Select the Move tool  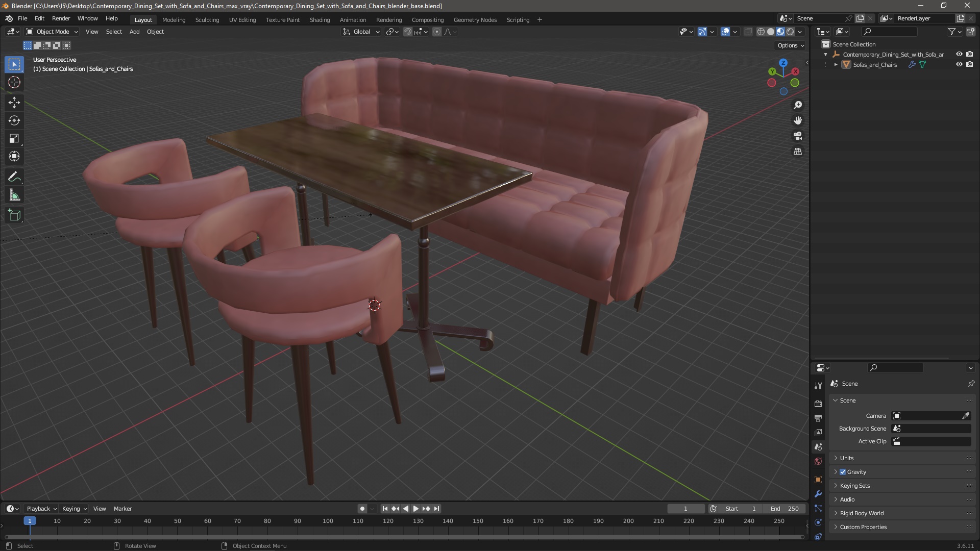tap(14, 103)
